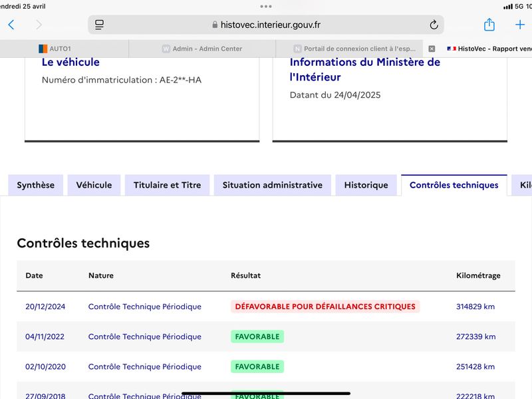Image resolution: width=532 pixels, height=399 pixels.
Task: Tap the lock icon in address bar
Action: (x=215, y=25)
